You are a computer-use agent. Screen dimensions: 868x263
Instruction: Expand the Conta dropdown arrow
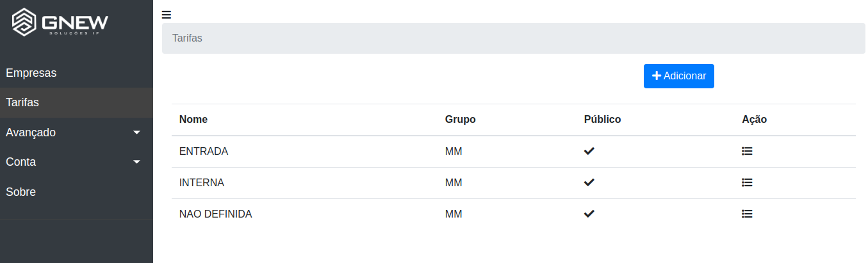[136, 162]
